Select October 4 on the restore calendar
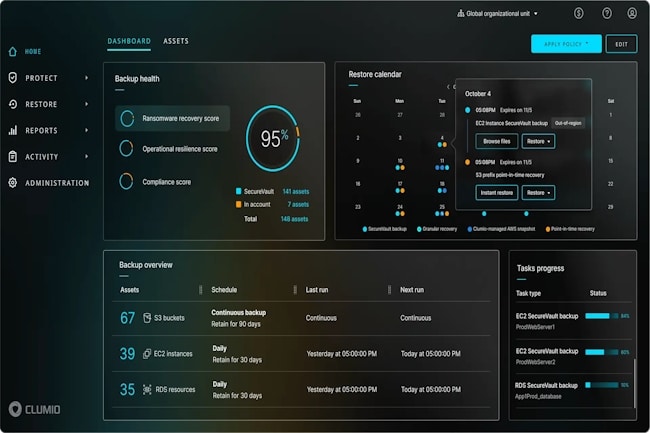The image size is (650, 433). 442,141
